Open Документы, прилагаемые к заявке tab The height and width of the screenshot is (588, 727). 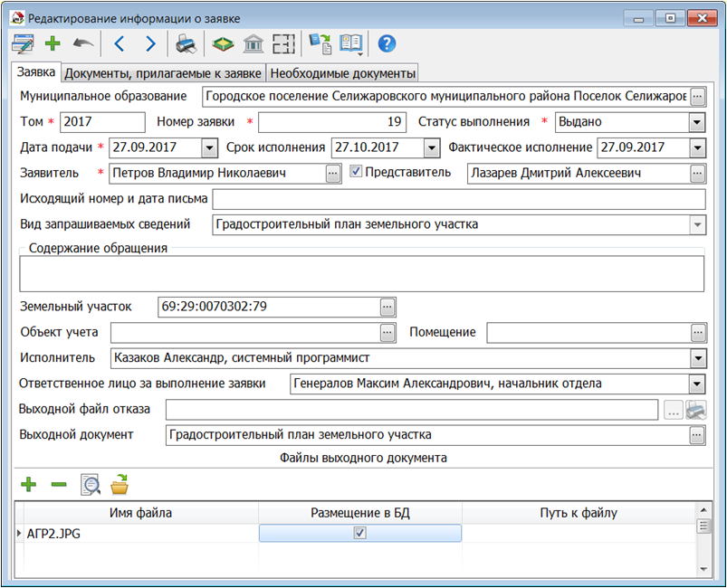click(x=163, y=73)
